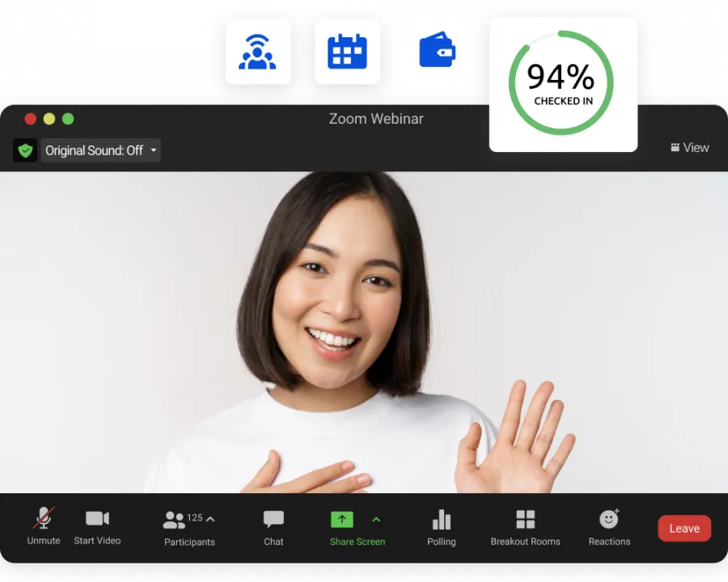Click the 94% checked in progress ring

point(561,83)
